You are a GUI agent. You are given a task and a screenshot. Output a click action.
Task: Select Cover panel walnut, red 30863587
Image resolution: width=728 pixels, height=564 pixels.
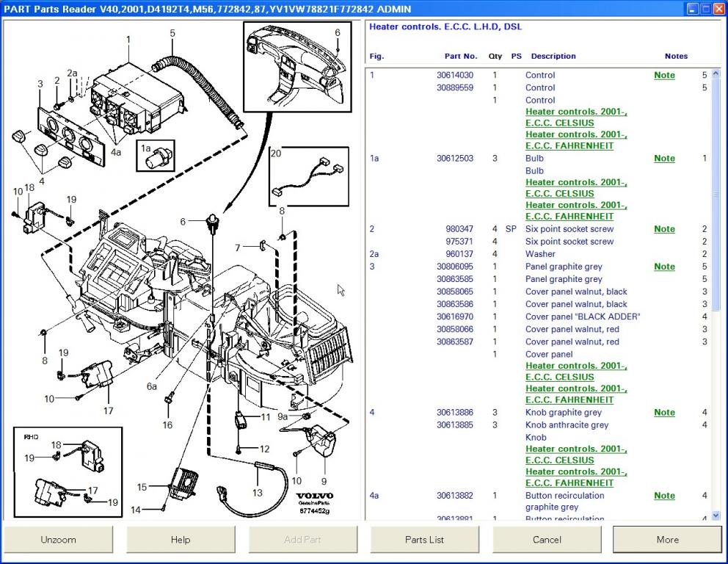pyautogui.click(x=539, y=341)
